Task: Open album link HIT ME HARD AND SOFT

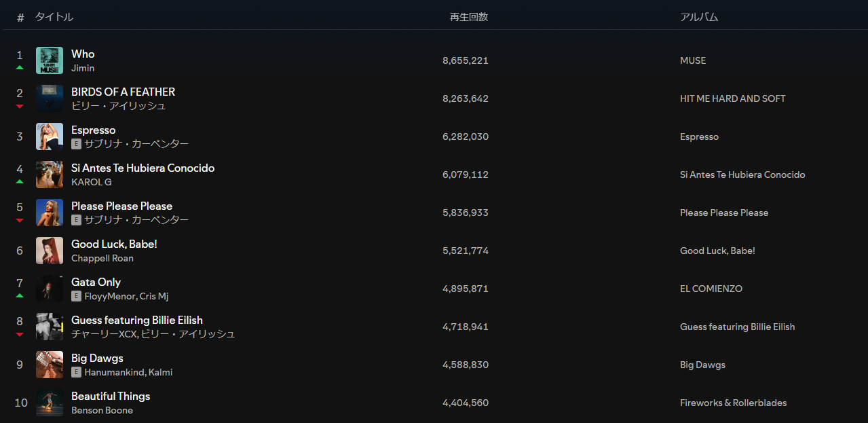Action: 733,98
